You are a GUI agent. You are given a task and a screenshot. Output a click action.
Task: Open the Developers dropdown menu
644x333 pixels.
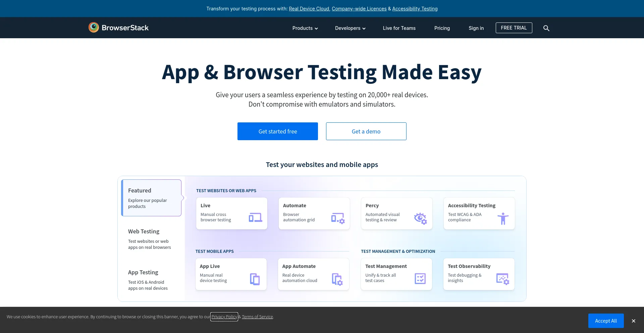coord(350,28)
